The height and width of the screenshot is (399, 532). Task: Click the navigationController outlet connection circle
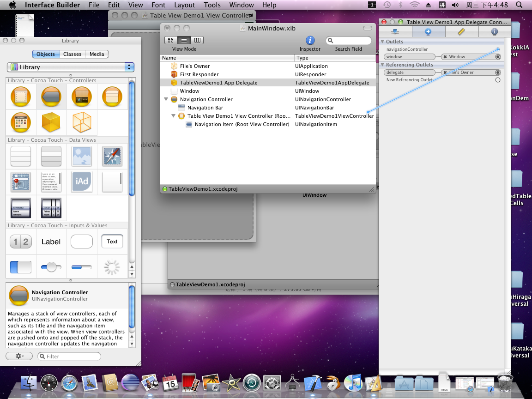click(498, 49)
